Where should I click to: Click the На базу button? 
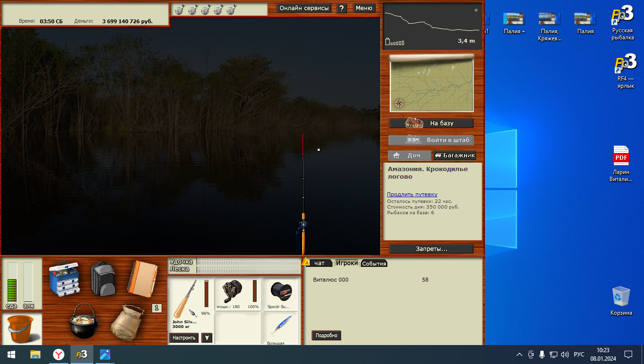pyautogui.click(x=431, y=123)
